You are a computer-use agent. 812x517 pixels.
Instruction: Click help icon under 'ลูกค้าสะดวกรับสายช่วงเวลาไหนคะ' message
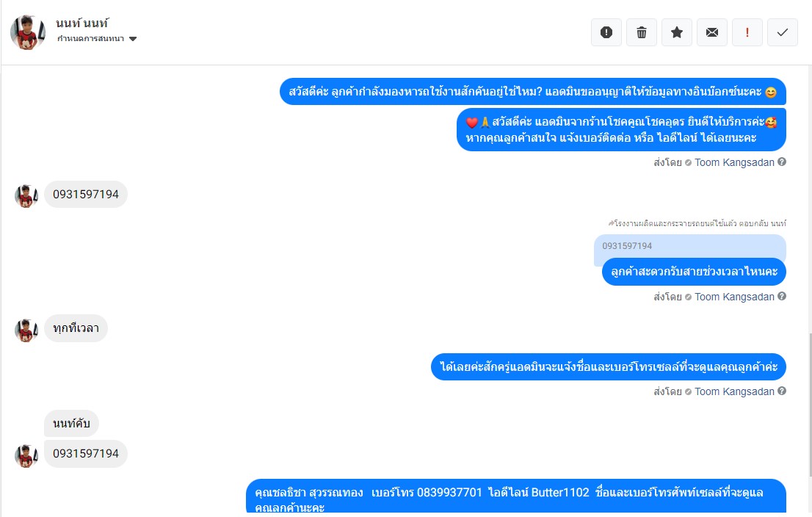coord(782,296)
